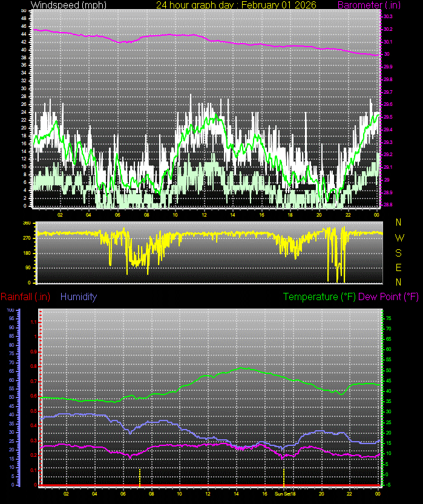Click compass letter 'W' beside wind direction graph
The height and width of the screenshot is (504, 423).
pos(399,238)
